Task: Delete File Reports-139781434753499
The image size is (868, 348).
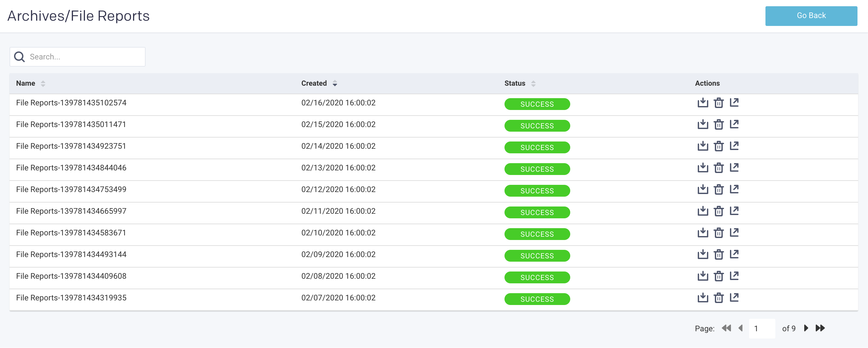Action: (x=718, y=189)
